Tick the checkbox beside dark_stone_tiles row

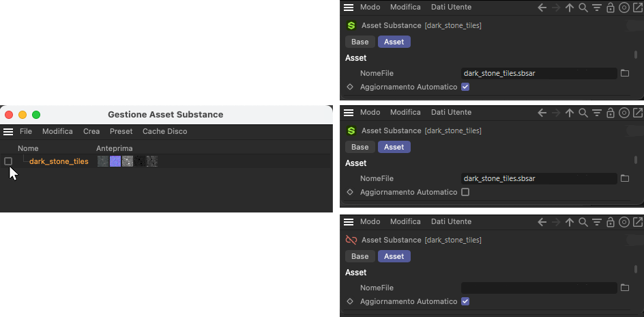click(8, 161)
